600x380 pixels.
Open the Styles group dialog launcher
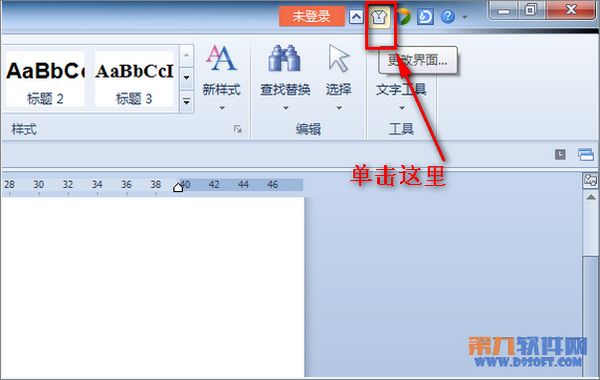(x=238, y=129)
